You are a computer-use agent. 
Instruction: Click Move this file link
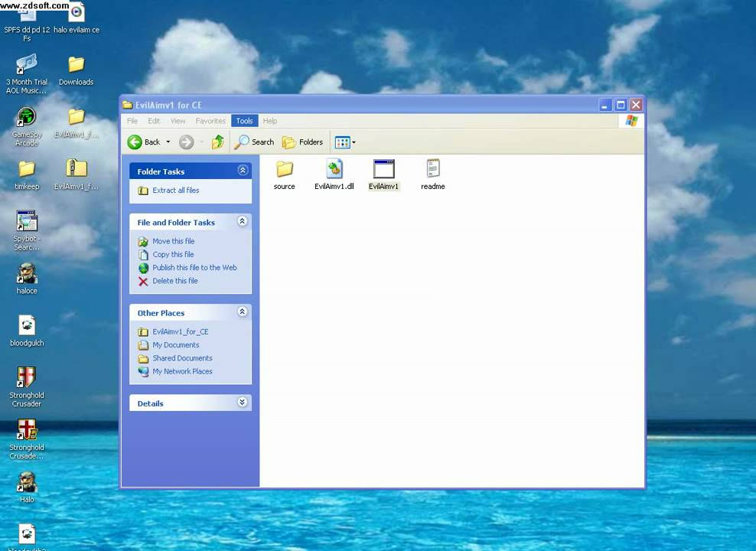click(x=174, y=241)
